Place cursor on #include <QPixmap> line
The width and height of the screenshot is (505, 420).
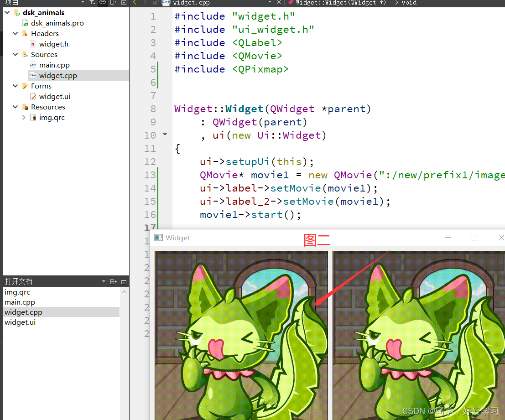click(232, 69)
